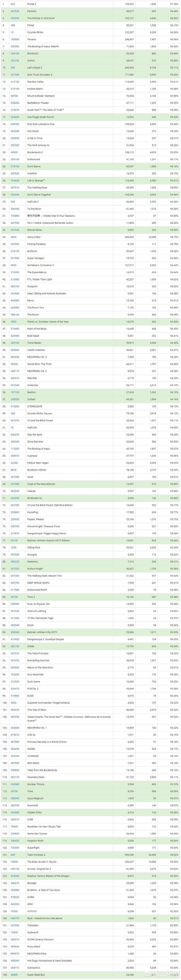Select the game name "Papers, Please"
181x980 pixels.
click(x=35, y=519)
